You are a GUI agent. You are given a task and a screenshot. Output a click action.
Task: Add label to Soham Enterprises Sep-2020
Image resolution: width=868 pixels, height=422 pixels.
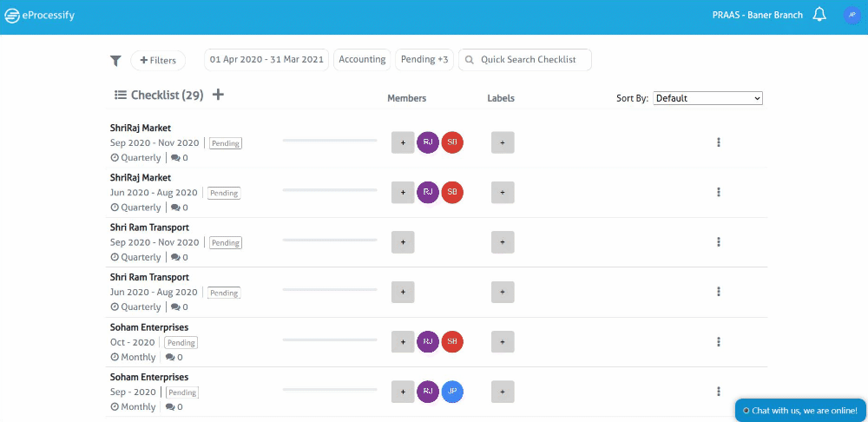503,392
